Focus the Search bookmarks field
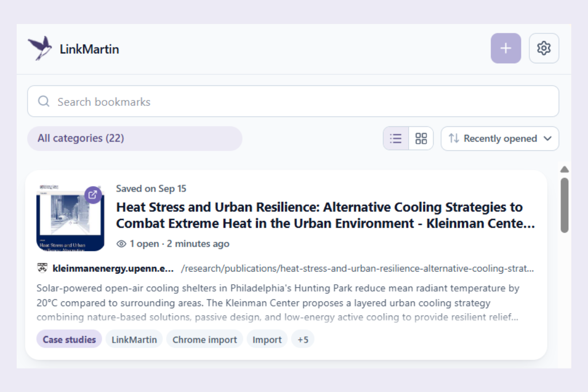This screenshot has height=392, width=588. point(293,101)
